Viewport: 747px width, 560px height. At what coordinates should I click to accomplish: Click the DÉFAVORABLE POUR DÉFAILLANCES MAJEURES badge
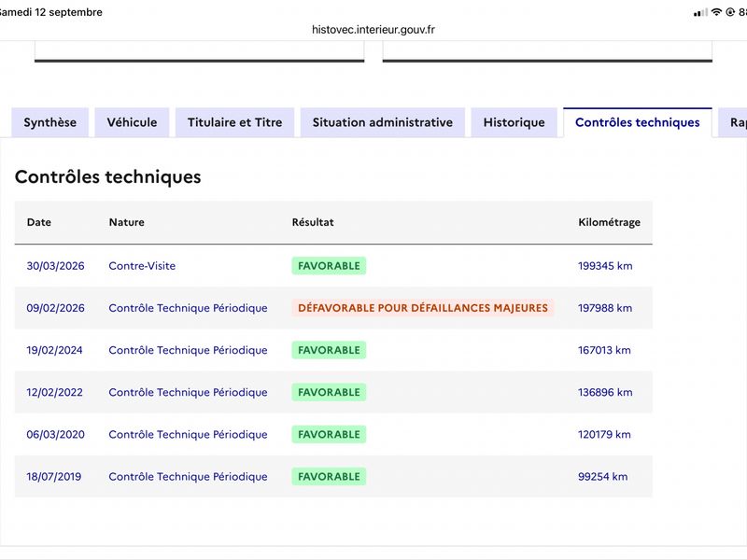423,308
